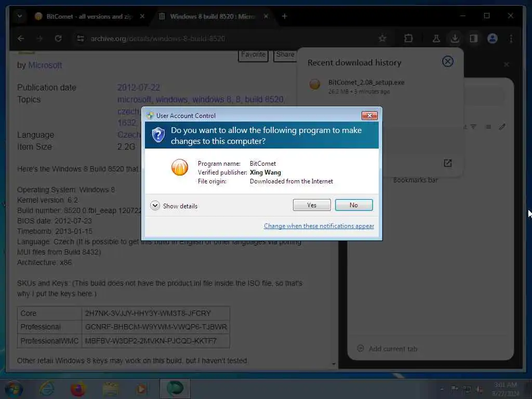Click Yes in User Account Control dialog
Viewport: 532px width, 399px height.
[312, 205]
